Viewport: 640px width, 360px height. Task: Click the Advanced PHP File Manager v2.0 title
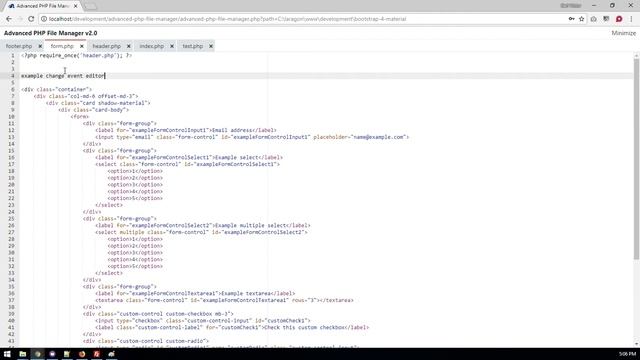pos(51,33)
